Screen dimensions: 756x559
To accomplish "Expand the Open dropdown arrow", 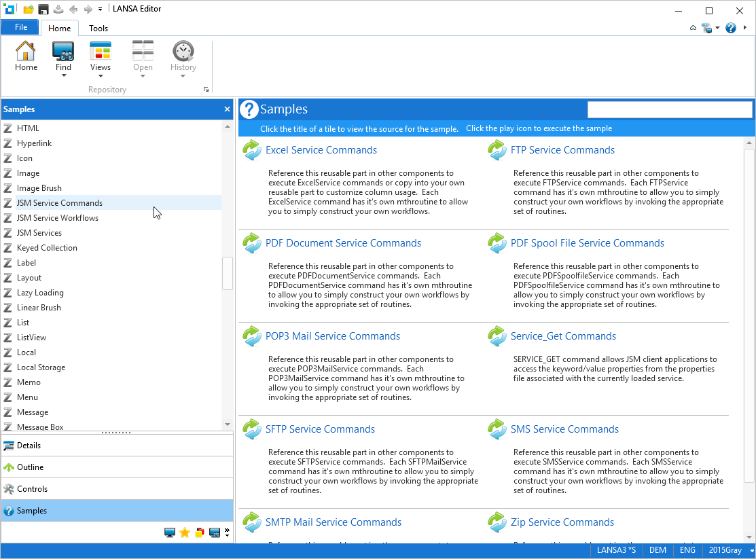I will 143,75.
